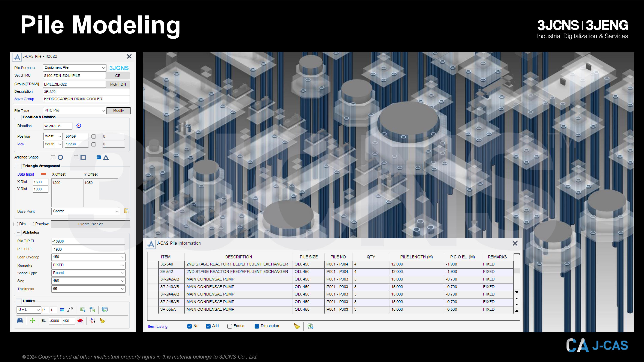The image size is (644, 362).
Task: Uncheck the Add checkbox in Pile Information
Action: click(208, 326)
